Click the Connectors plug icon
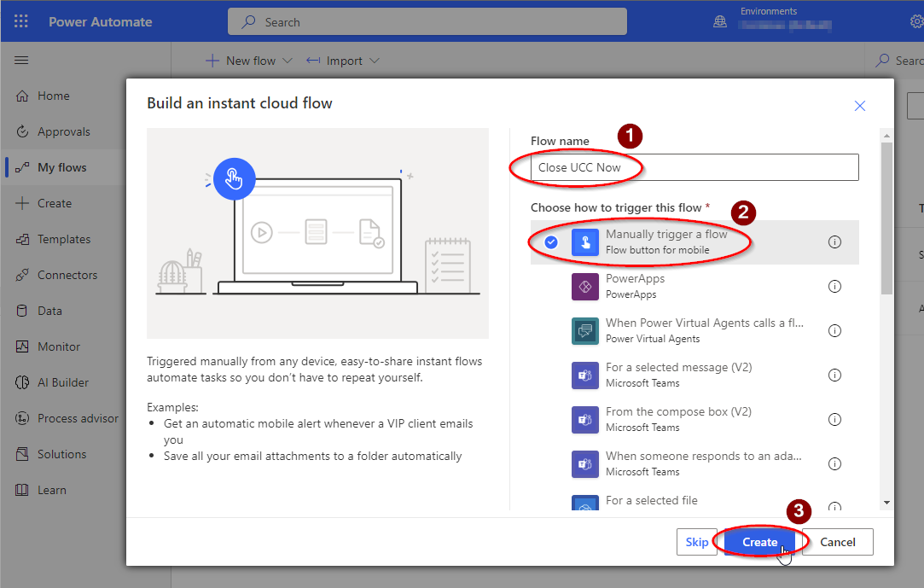The width and height of the screenshot is (924, 588). tap(22, 275)
